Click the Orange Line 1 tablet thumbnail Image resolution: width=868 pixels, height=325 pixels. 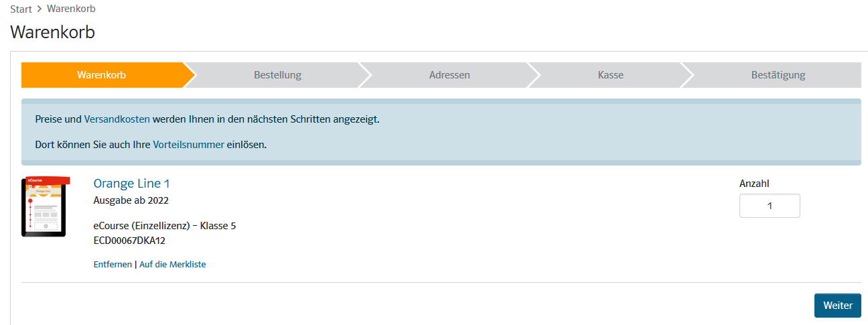point(45,207)
